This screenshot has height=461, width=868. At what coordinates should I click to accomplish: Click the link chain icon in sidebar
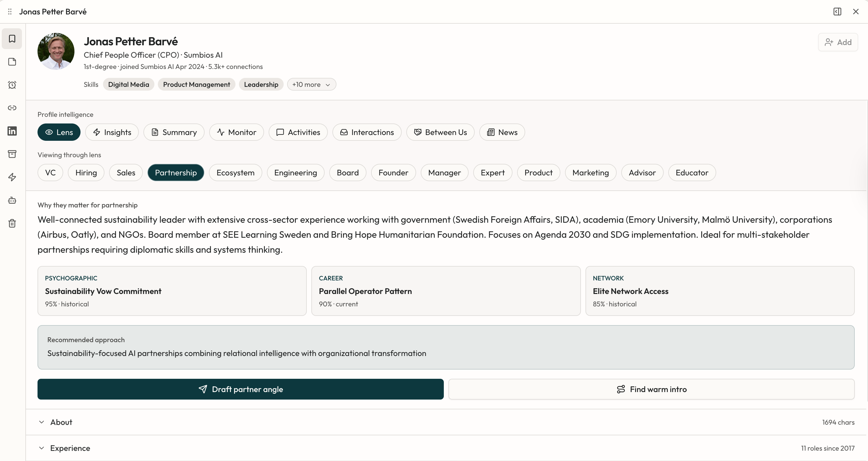[12, 108]
